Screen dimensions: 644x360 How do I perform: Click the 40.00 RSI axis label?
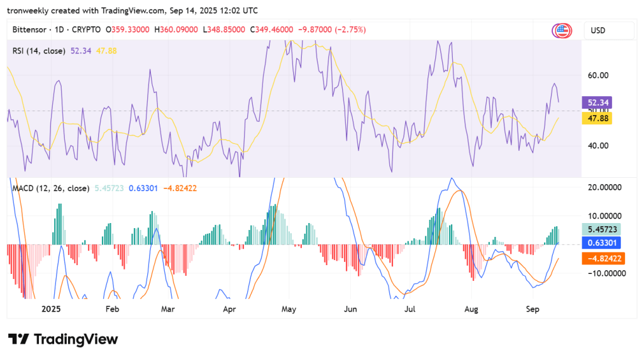tap(598, 146)
